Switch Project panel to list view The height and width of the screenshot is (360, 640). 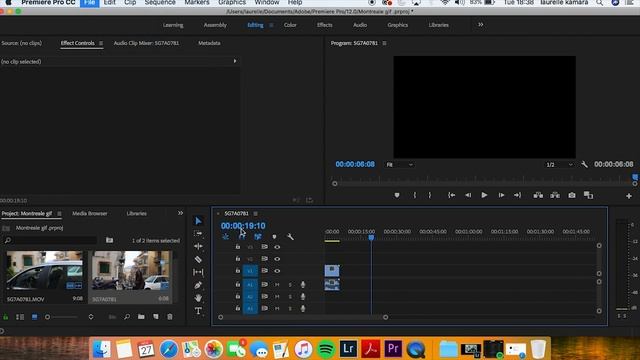tap(20, 317)
